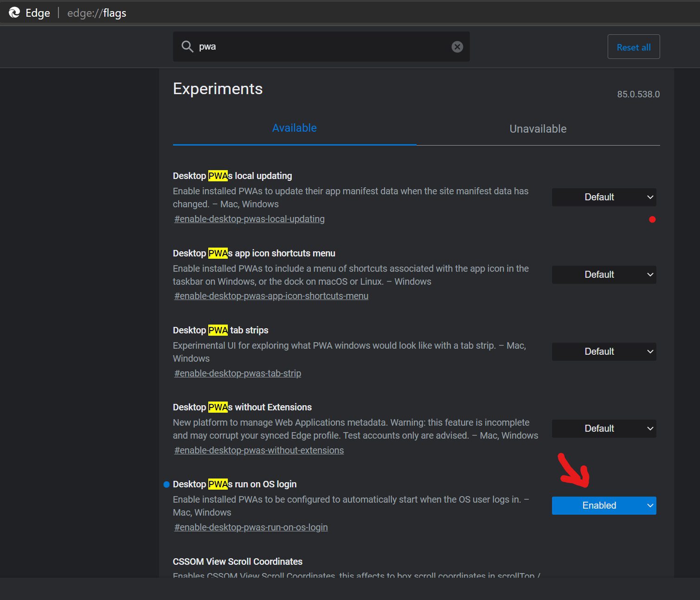The width and height of the screenshot is (700, 600).
Task: Click the Edge logo icon in address bar
Action: coord(14,13)
